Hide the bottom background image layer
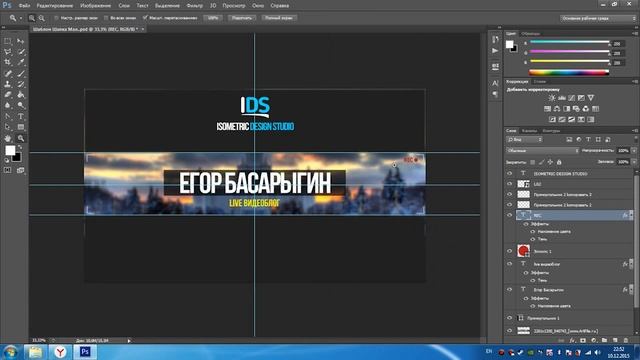This screenshot has height=360, width=640. point(509,331)
